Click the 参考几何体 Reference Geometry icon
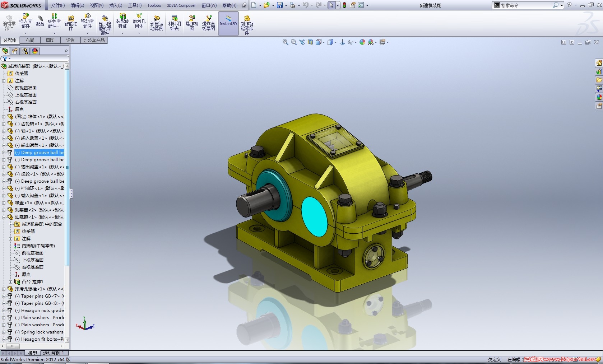This screenshot has height=364, width=603. [x=139, y=21]
